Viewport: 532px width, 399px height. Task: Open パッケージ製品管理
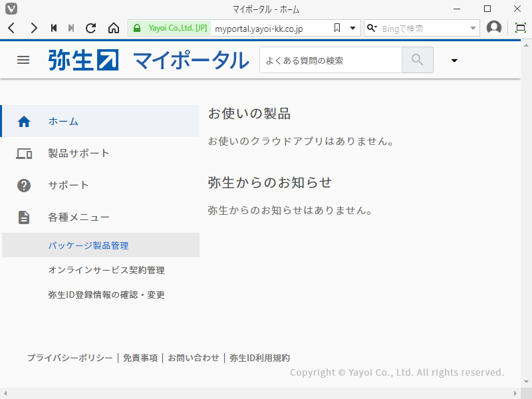coord(100,245)
